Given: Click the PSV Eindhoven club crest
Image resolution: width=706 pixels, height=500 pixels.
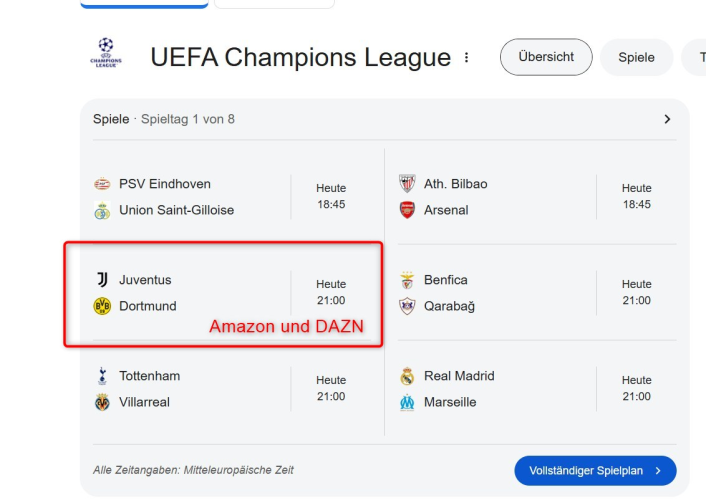Looking at the screenshot, I should (x=102, y=184).
